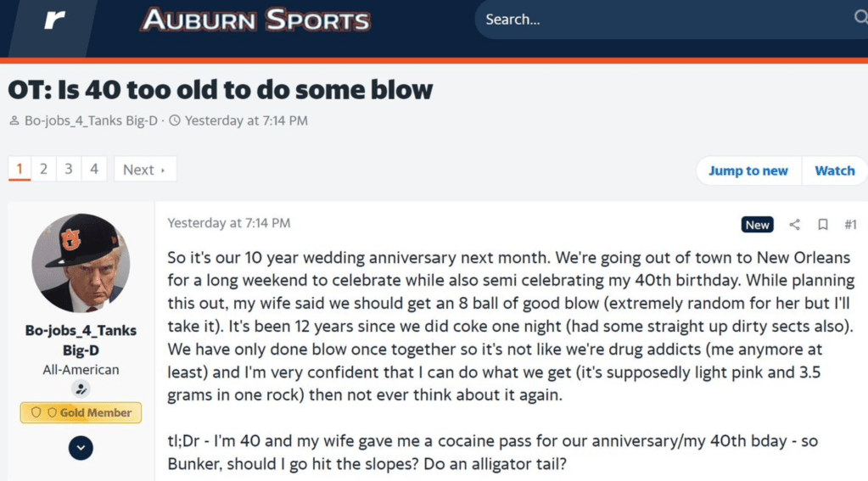Screen dimensions: 868x481
Task: Open Bo-jobs_4_Tanks Big-D profile name link
Action: click(81, 340)
